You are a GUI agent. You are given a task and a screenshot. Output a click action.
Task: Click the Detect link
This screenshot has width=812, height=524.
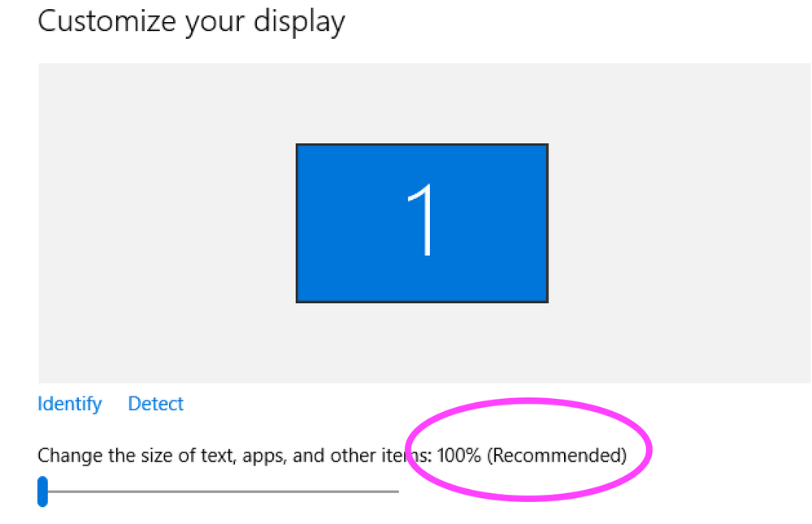pos(156,404)
